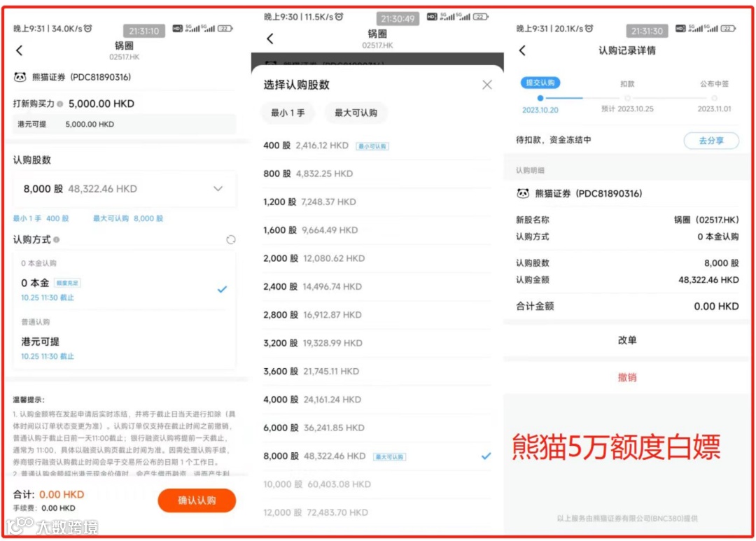Tap 认购金额 48,322.46 HKD row

[x=626, y=280]
